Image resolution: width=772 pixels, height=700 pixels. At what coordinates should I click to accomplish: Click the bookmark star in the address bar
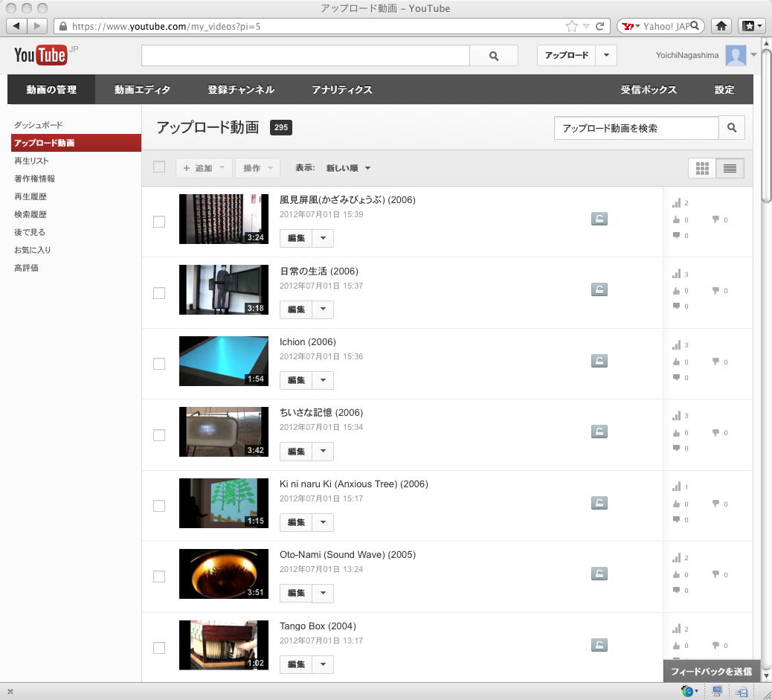(x=572, y=26)
